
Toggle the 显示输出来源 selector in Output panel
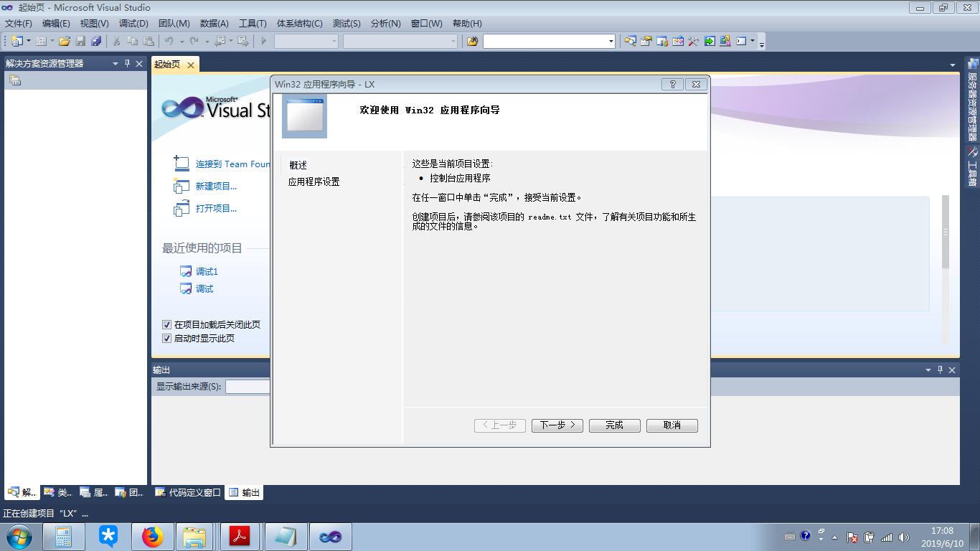[x=251, y=386]
